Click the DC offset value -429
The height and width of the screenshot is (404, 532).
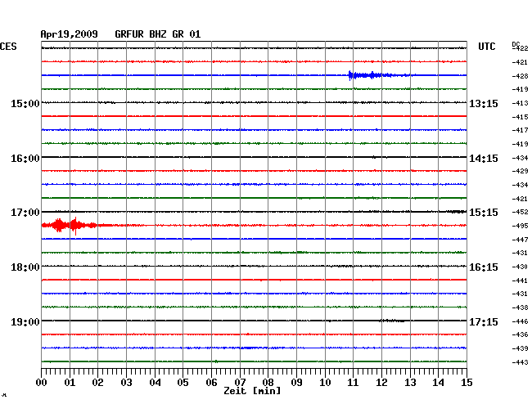pyautogui.click(x=520, y=171)
